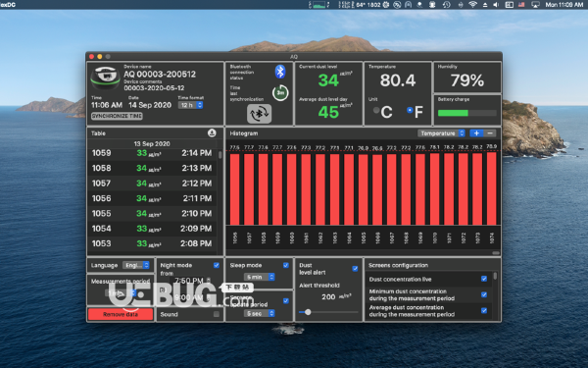Click the Battery charge progress bar
588x368 pixels.
[x=467, y=113]
